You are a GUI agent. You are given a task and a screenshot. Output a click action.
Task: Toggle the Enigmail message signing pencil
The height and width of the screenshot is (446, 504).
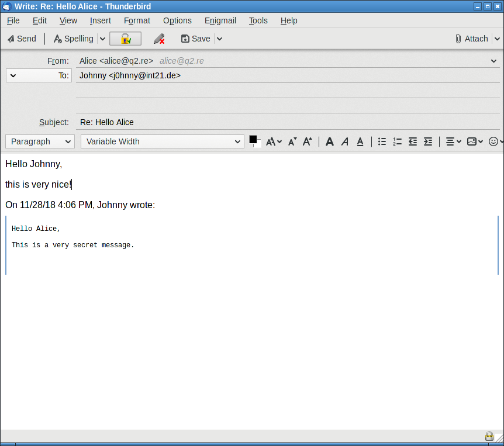[x=158, y=39]
